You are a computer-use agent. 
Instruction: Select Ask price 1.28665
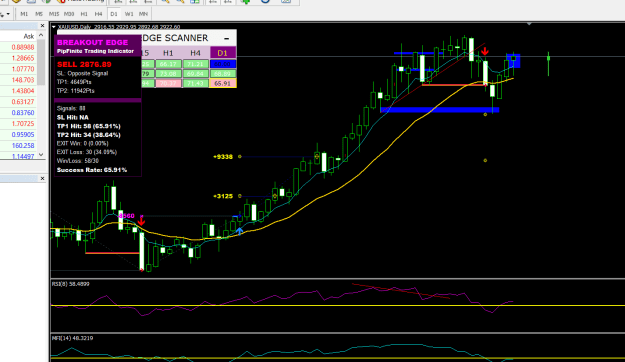click(23, 58)
